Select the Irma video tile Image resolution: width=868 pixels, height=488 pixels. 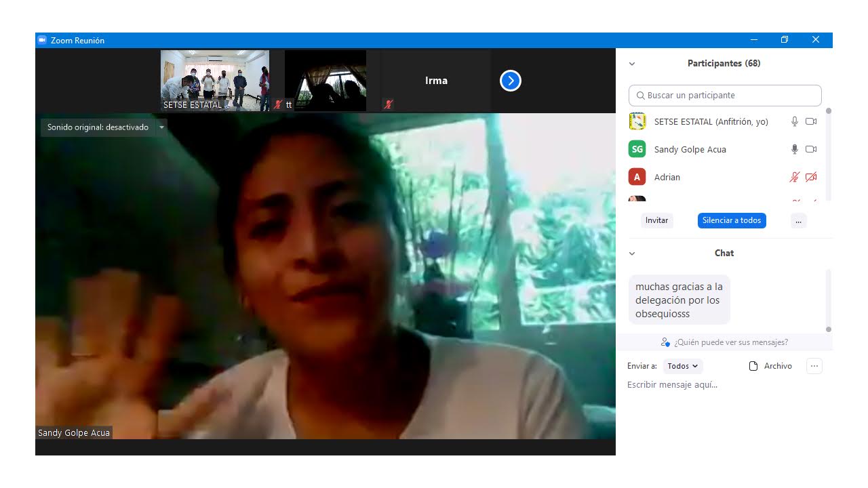coord(436,81)
